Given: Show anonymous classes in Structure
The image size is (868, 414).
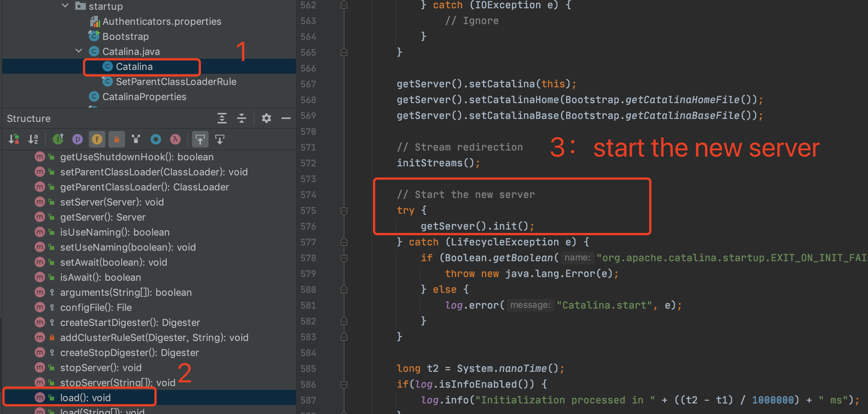Looking at the screenshot, I should coord(155,139).
